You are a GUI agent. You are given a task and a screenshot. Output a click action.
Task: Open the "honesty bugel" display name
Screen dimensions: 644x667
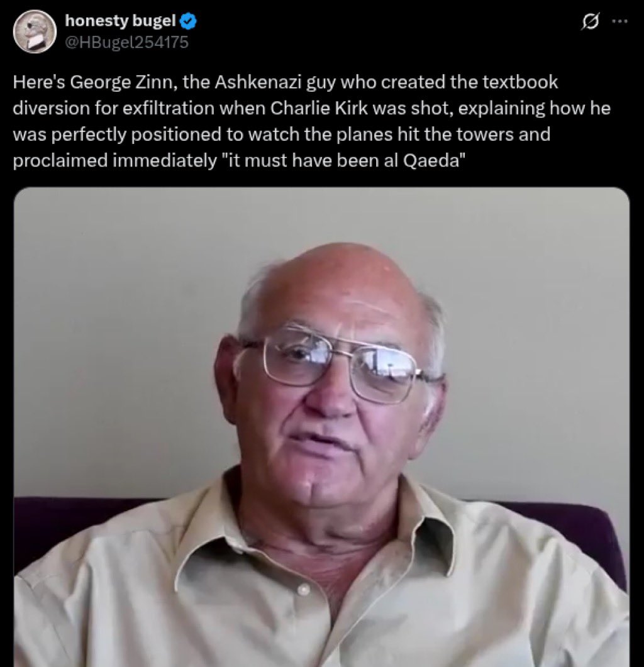[121, 20]
